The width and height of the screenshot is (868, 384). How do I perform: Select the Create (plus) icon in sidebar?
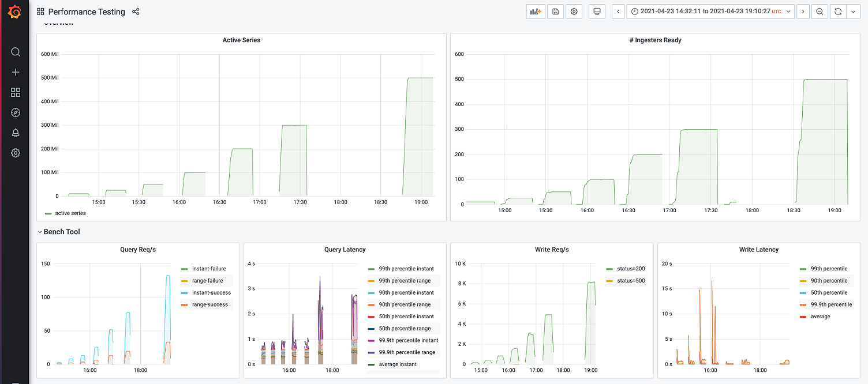(15, 72)
